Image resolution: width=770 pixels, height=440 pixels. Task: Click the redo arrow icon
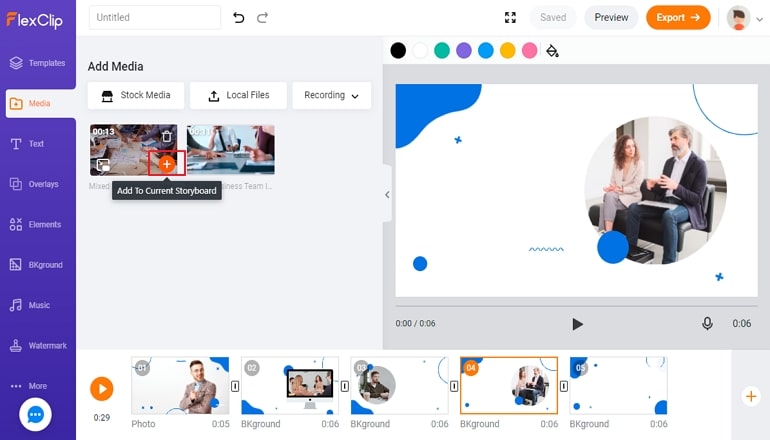[x=262, y=18]
